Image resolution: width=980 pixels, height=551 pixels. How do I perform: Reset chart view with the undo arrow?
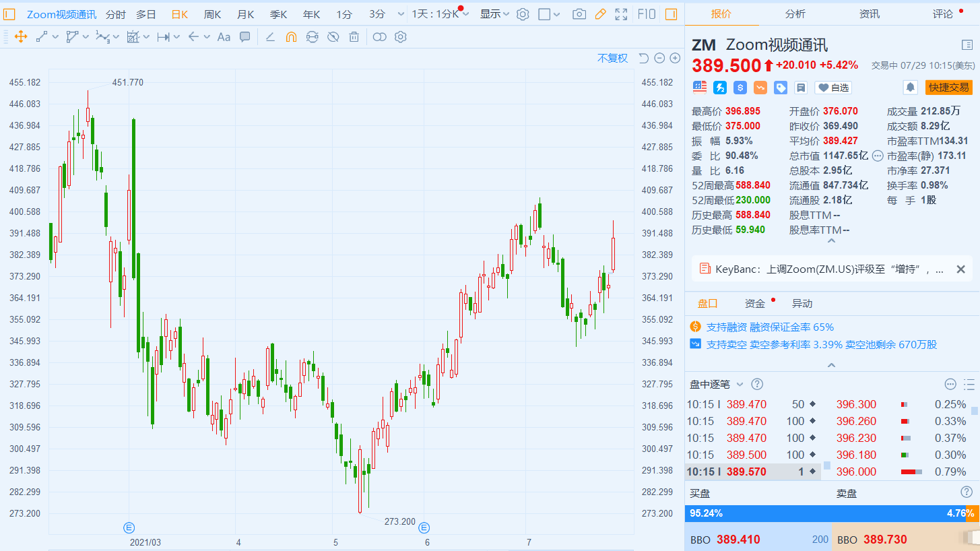point(643,59)
